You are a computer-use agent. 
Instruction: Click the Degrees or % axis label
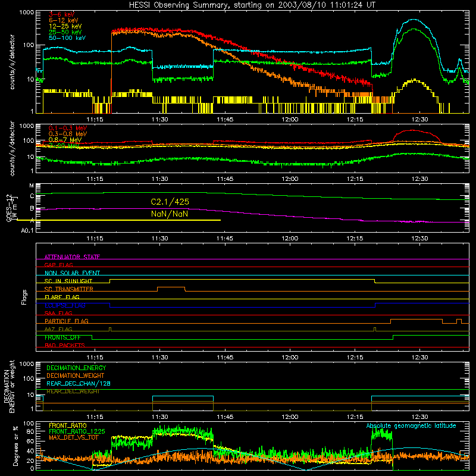[15, 446]
